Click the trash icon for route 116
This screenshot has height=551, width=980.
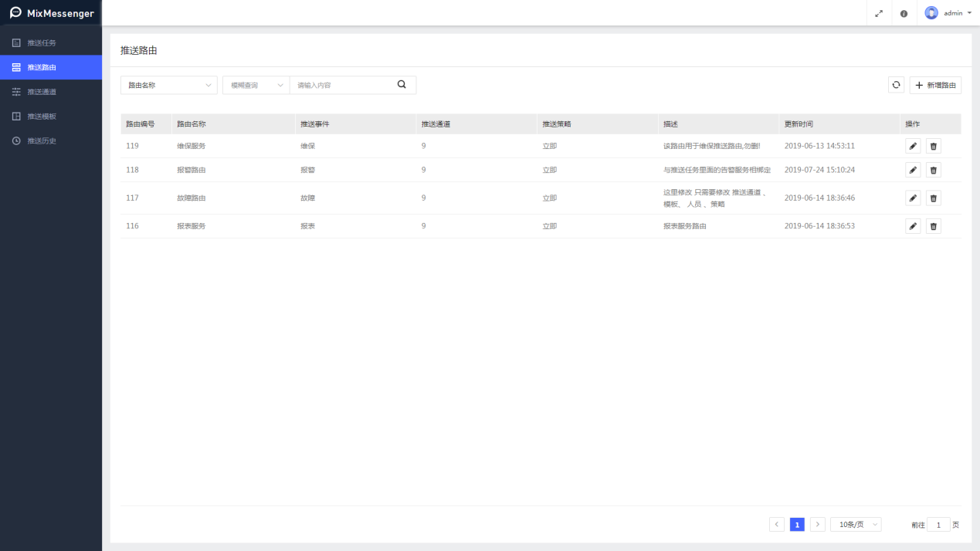tap(933, 226)
